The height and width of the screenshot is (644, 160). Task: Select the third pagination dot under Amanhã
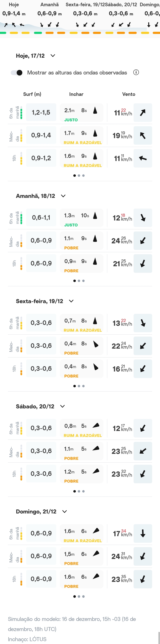(x=83, y=281)
